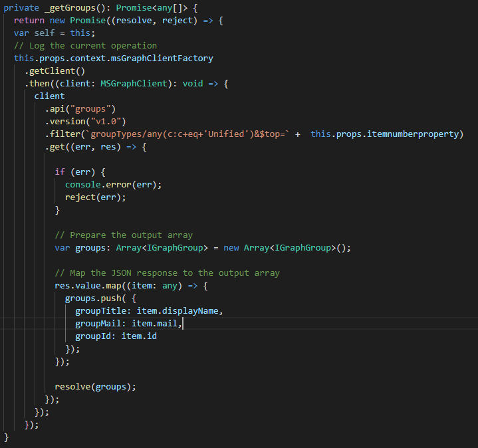Click 'return new Promise((resolve, reject)' line
The width and height of the screenshot is (478, 448).
coord(118,21)
